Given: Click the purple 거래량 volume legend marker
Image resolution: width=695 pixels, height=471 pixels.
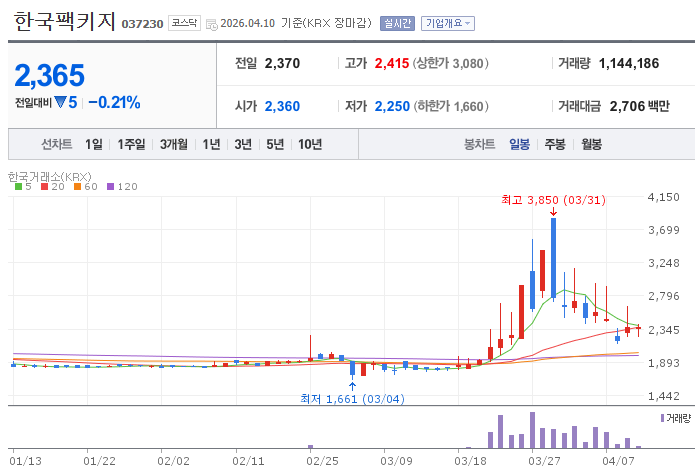Looking at the screenshot, I should click(x=662, y=418).
